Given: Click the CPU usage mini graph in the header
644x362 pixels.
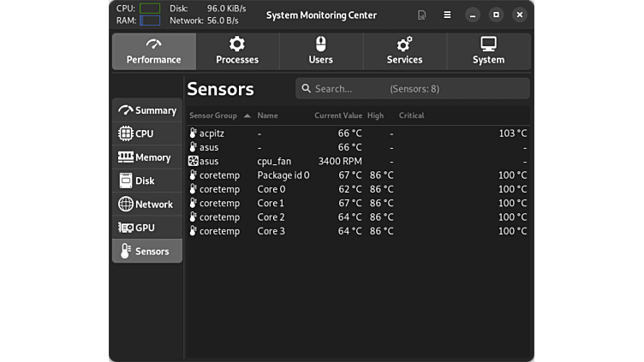Looking at the screenshot, I should (x=150, y=9).
